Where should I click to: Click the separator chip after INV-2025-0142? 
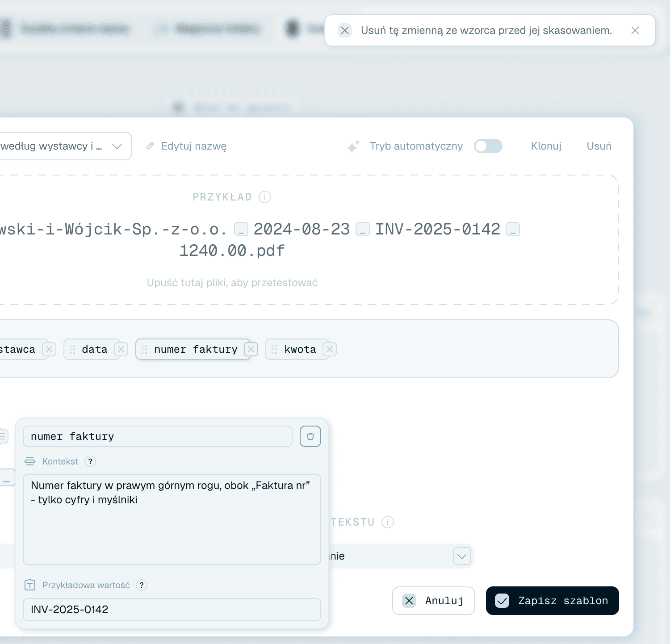(513, 230)
